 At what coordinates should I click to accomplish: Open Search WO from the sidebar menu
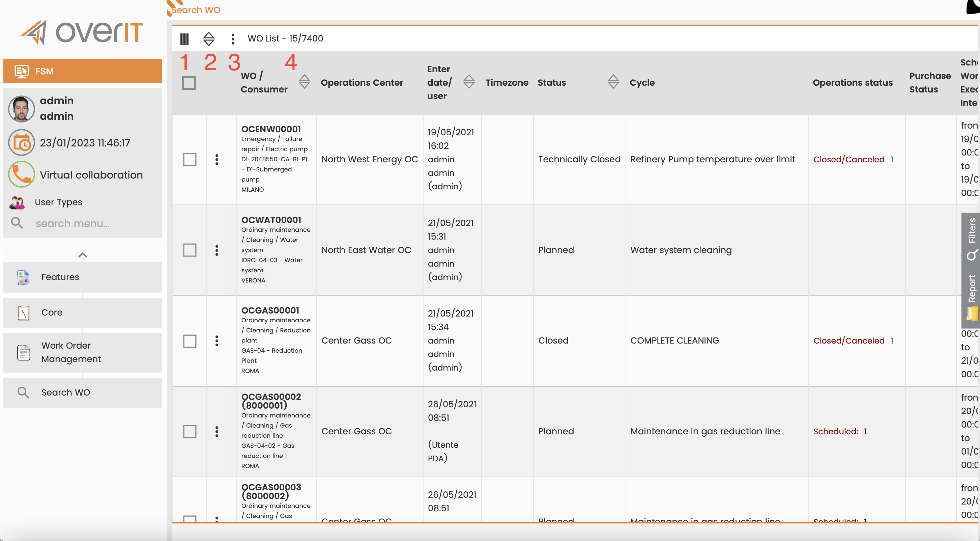pyautogui.click(x=83, y=393)
